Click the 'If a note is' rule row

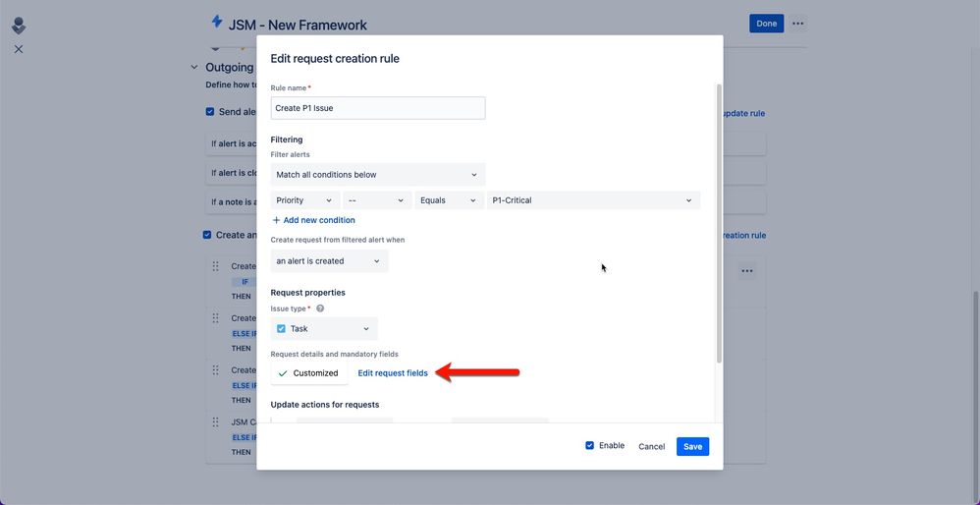point(231,201)
